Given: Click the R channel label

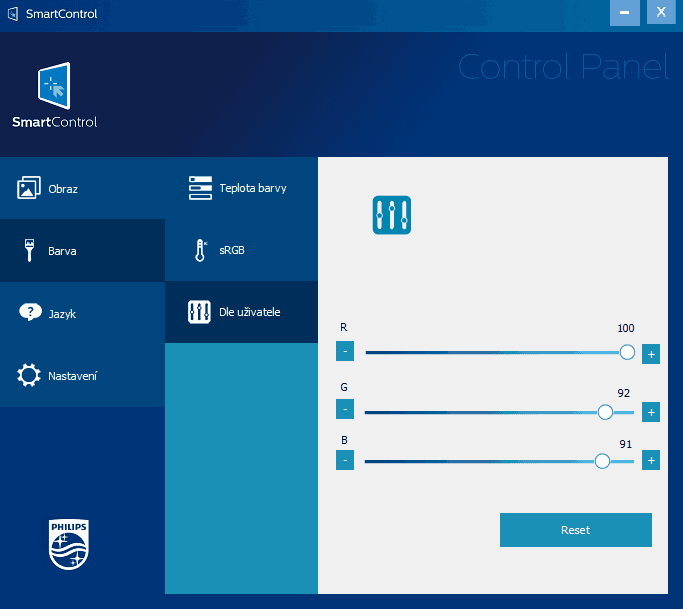Looking at the screenshot, I should click(344, 327).
